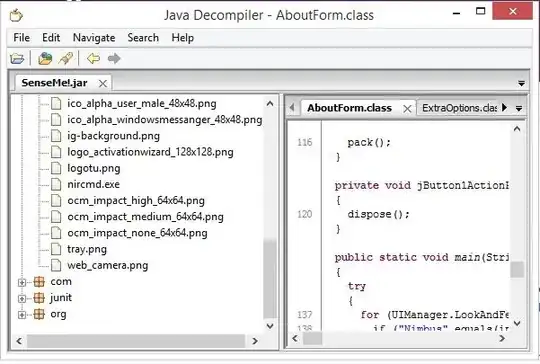Select the SenseMe!.jar tab
This screenshot has height=364, width=540.
[x=54, y=83]
